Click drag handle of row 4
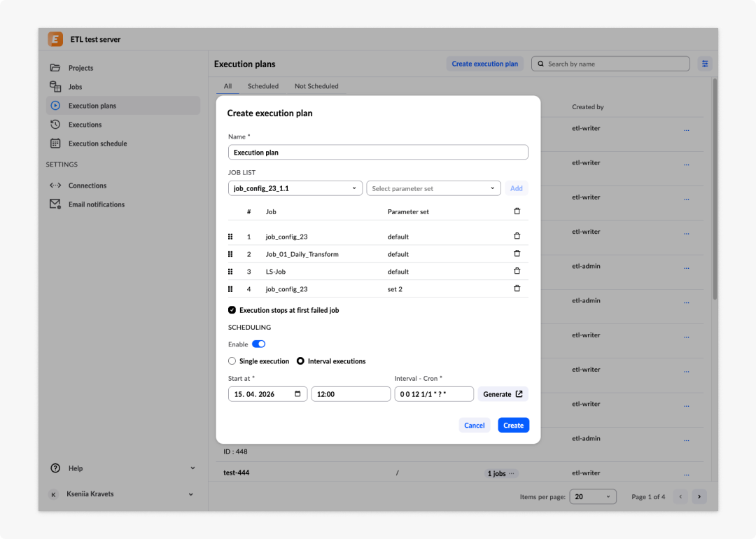This screenshot has height=539, width=756. tap(230, 289)
